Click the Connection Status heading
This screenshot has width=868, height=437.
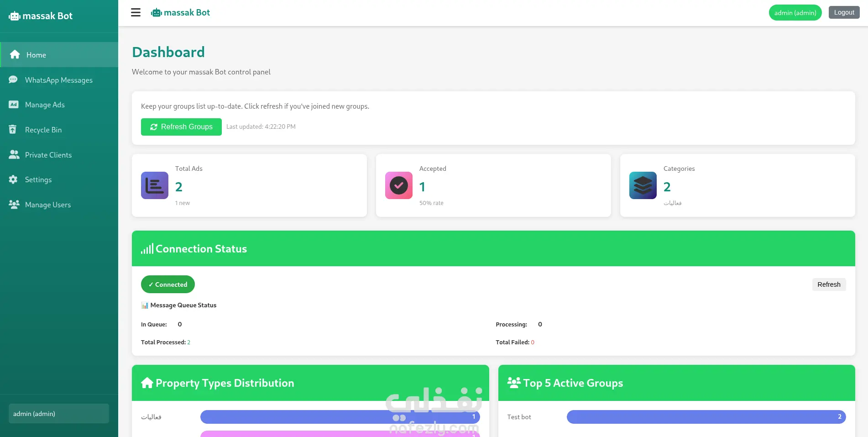(201, 249)
